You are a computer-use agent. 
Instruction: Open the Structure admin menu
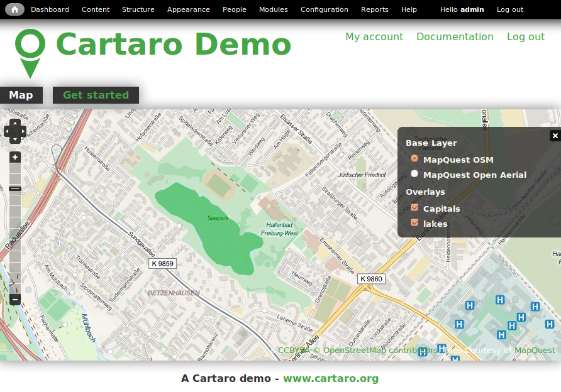138,9
